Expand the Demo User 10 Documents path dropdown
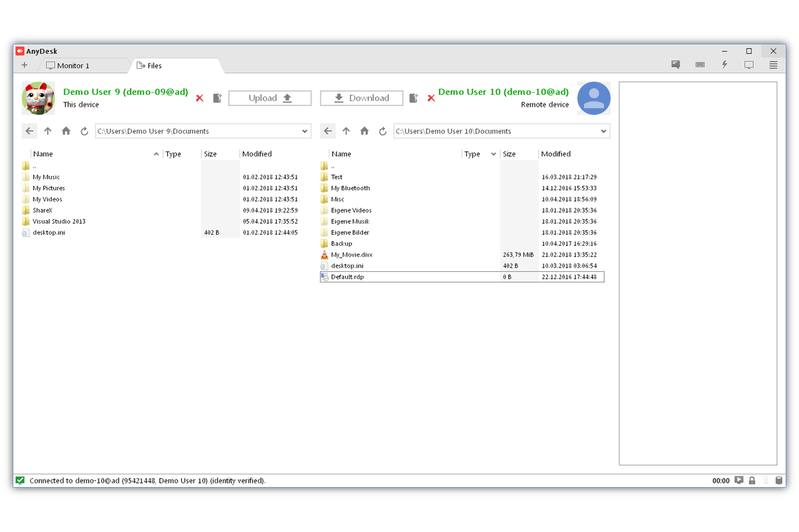799x532 pixels. [x=604, y=131]
